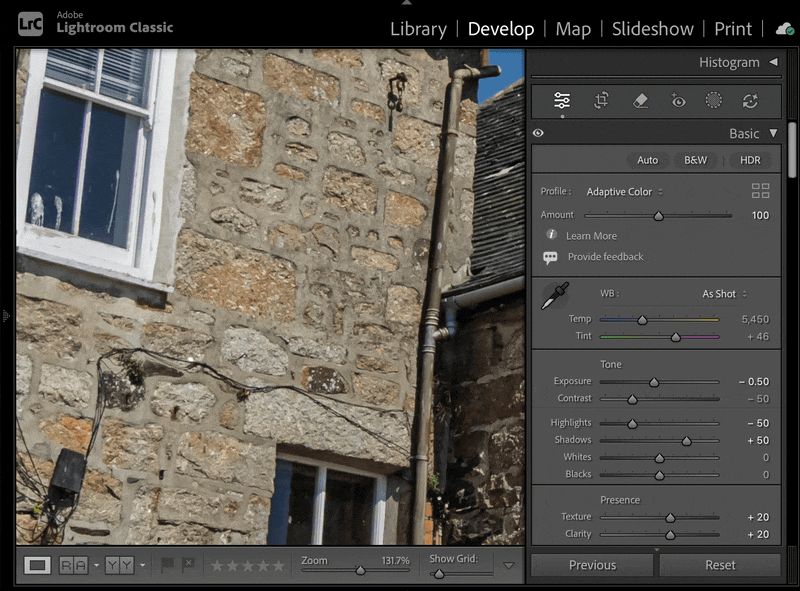Screen dimensions: 800x591
Task: Click the Exposure value -0.50 field
Action: tap(754, 382)
